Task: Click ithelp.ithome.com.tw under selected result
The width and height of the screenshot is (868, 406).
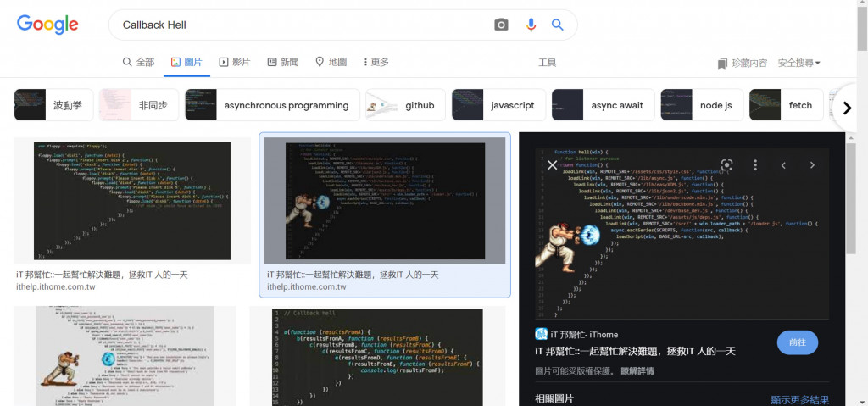Action: [x=306, y=286]
